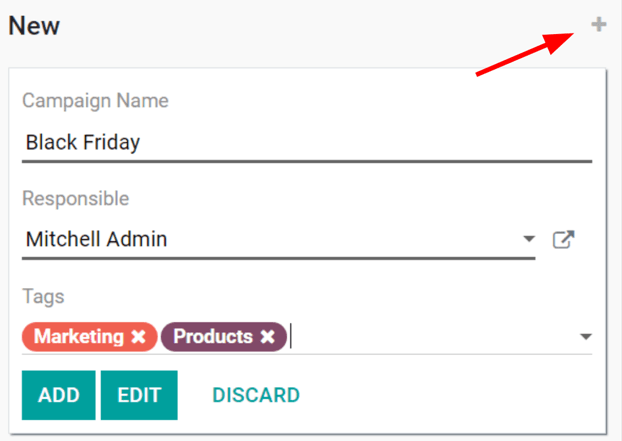Click empty header space right of New title
Viewport: 622px width, 441px height.
click(300, 26)
